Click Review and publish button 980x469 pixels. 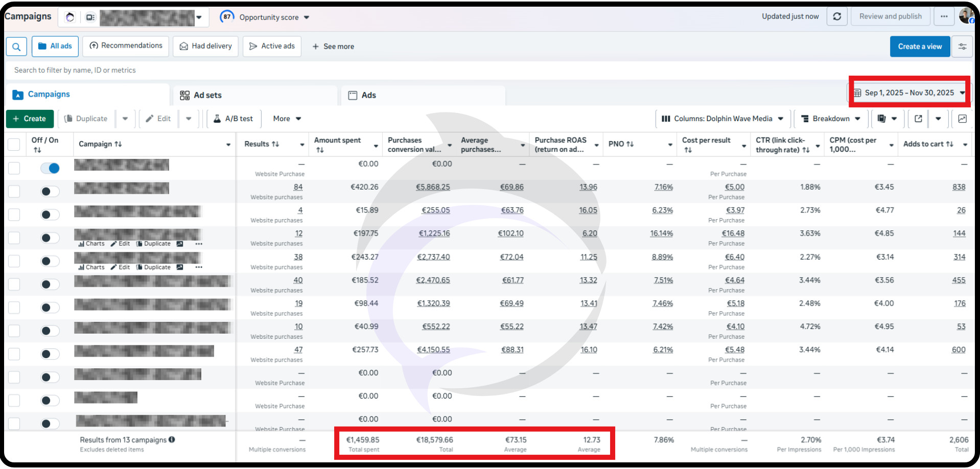pos(891,16)
